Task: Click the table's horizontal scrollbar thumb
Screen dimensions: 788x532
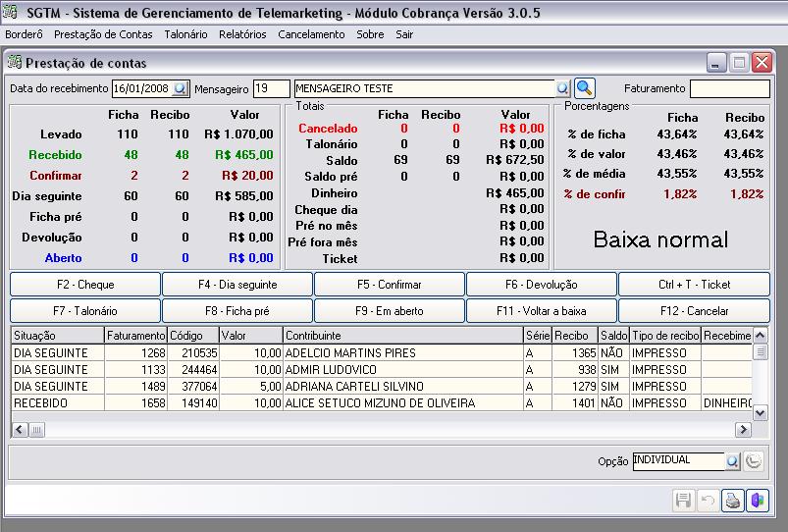Action: 36,430
